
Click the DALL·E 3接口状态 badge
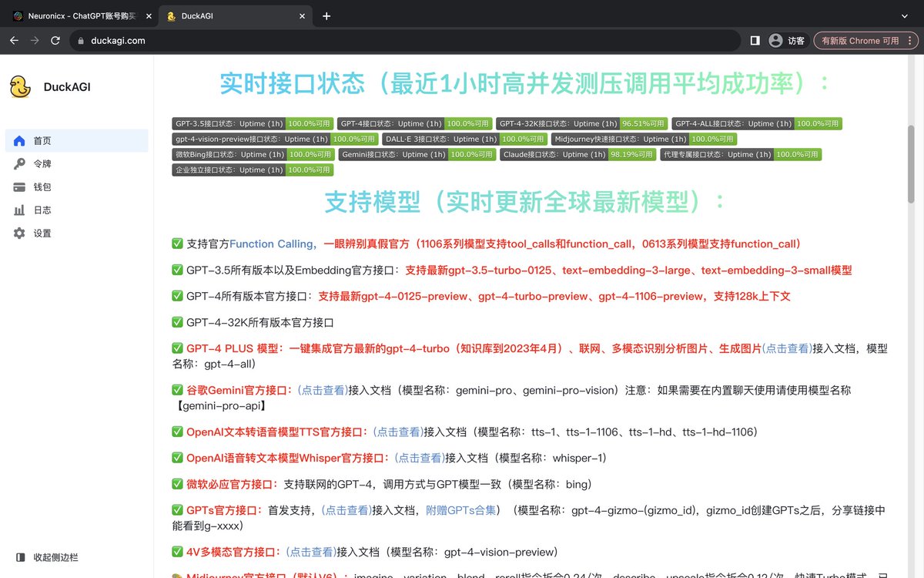point(465,139)
